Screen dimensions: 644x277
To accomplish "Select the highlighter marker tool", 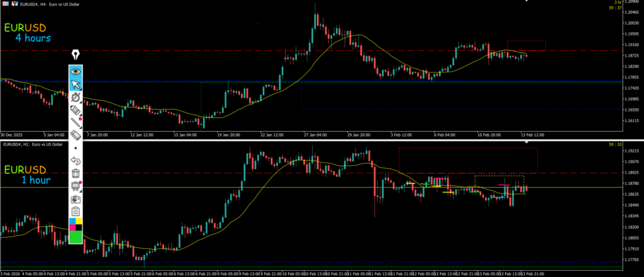I will pyautogui.click(x=75, y=110).
